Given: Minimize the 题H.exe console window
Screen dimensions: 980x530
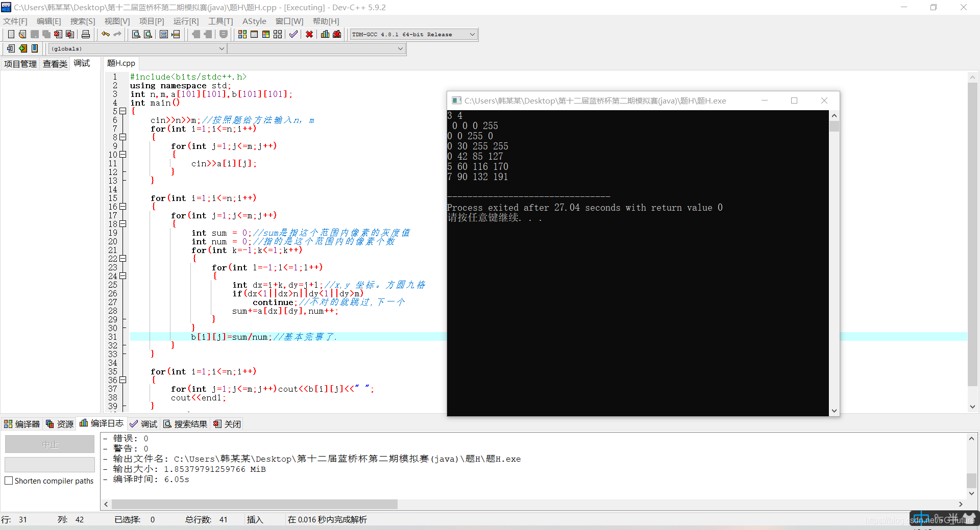Looking at the screenshot, I should click(x=765, y=100).
